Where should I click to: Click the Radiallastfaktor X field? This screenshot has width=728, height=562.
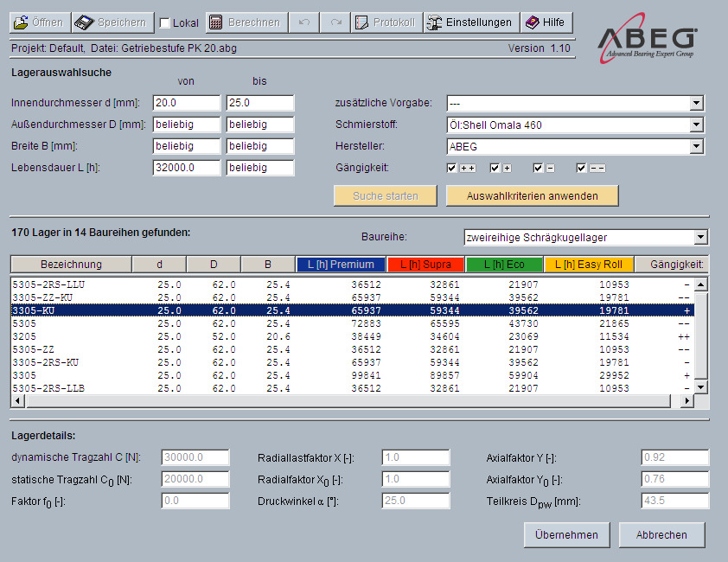coord(416,457)
